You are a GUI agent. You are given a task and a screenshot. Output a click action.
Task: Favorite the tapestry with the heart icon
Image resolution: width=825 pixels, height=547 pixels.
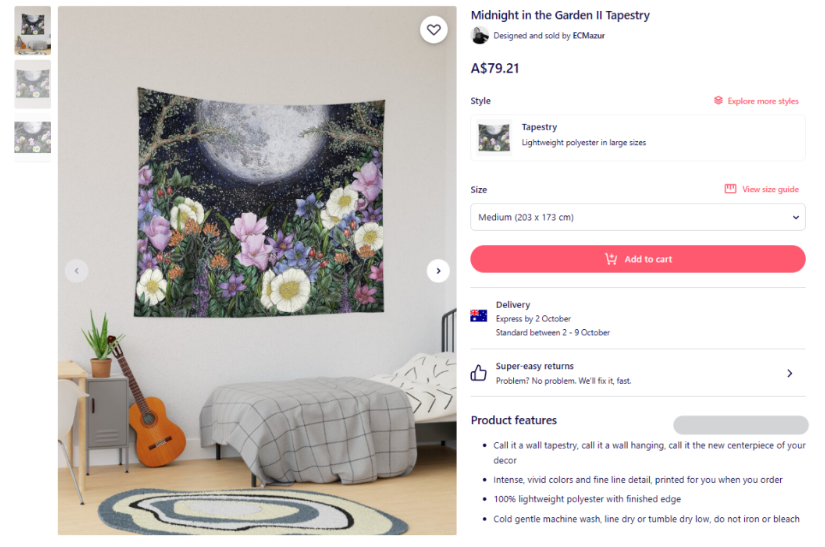434,30
